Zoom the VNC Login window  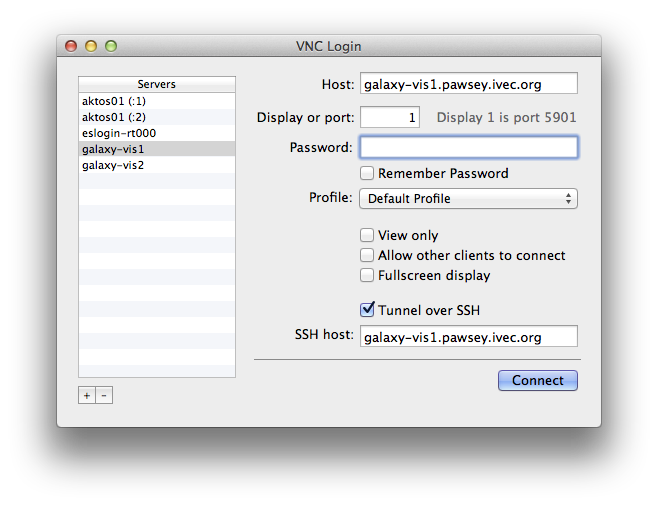click(x=111, y=46)
